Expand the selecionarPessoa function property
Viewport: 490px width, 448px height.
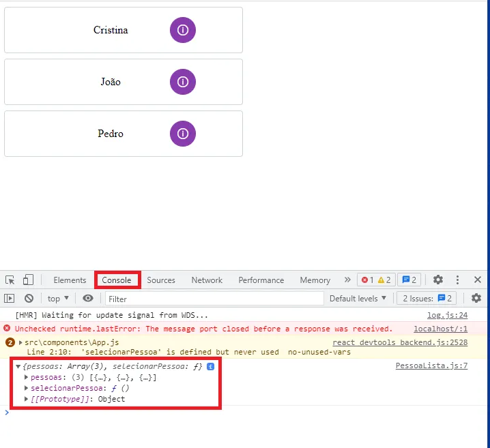(26, 388)
